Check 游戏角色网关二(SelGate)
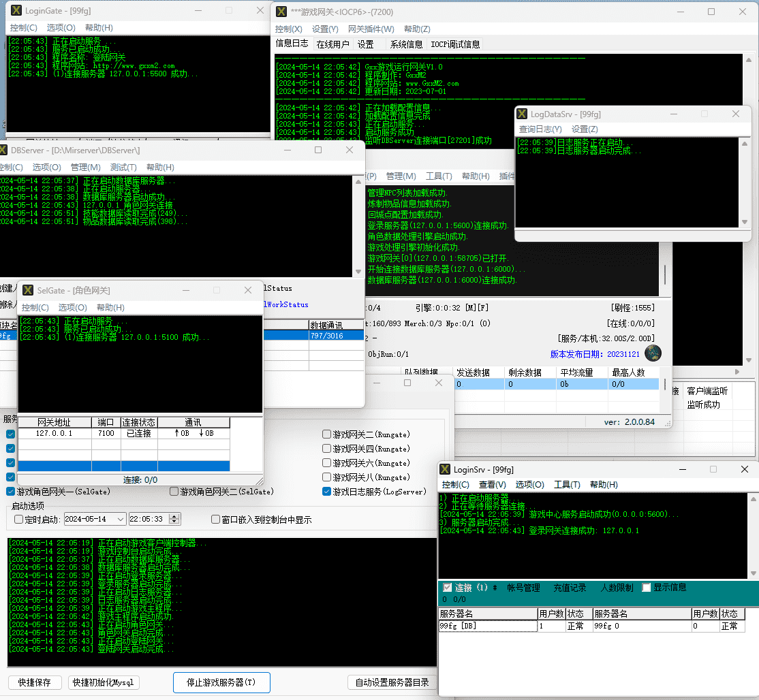 click(x=174, y=492)
